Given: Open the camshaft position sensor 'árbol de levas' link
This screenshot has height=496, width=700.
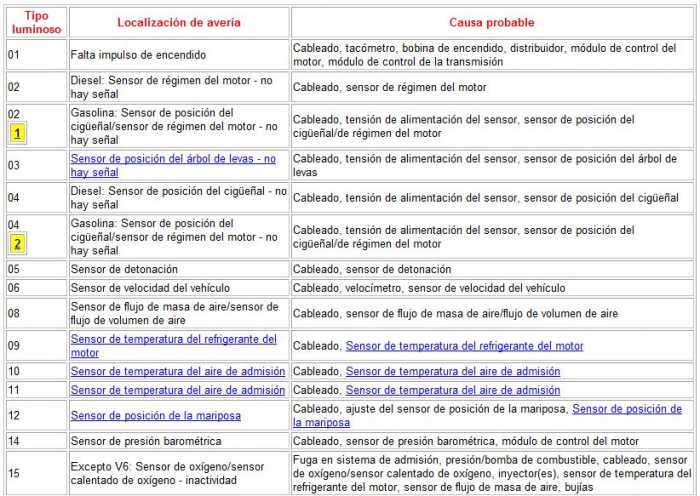Looking at the screenshot, I should coord(172,159).
